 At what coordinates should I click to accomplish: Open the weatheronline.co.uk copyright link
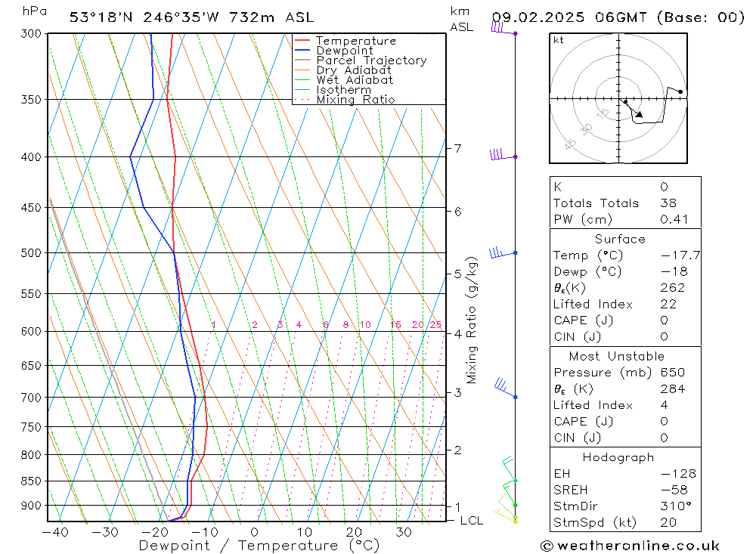click(631, 546)
